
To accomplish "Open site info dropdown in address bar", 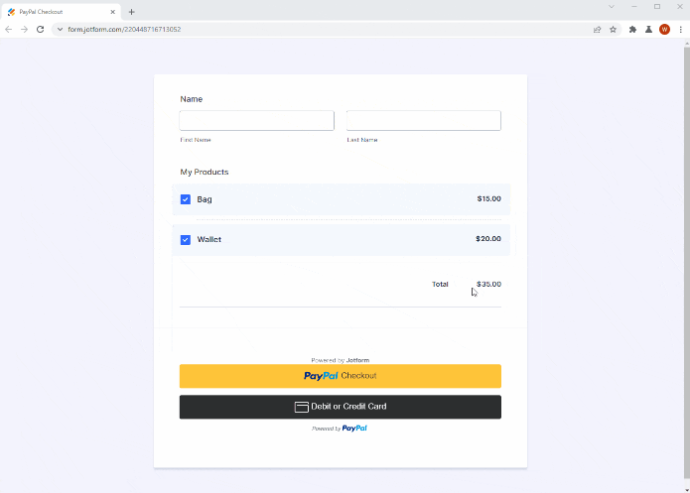I will click(60, 29).
